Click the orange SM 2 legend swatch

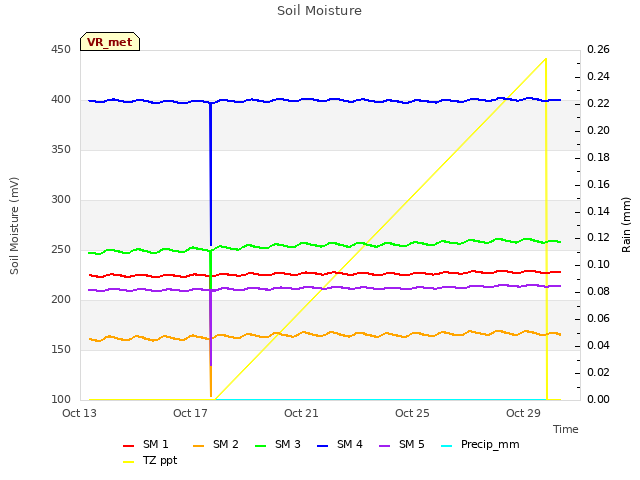pos(198,446)
